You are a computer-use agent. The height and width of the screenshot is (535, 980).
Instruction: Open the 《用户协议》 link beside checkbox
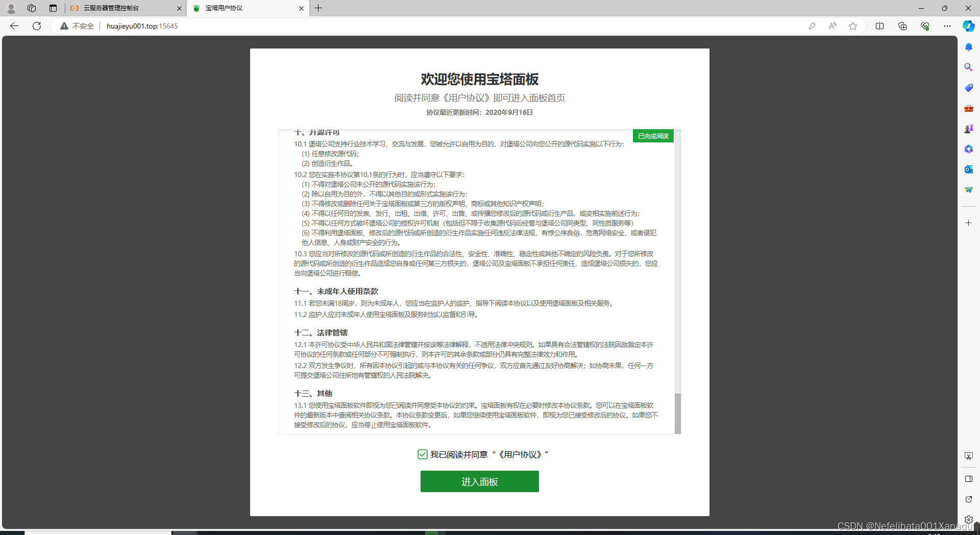coord(520,455)
